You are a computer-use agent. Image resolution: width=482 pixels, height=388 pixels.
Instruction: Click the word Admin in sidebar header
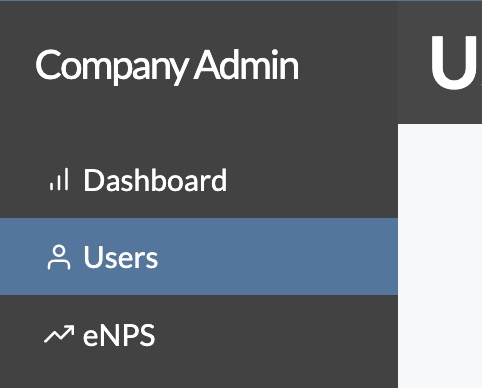coord(246,65)
